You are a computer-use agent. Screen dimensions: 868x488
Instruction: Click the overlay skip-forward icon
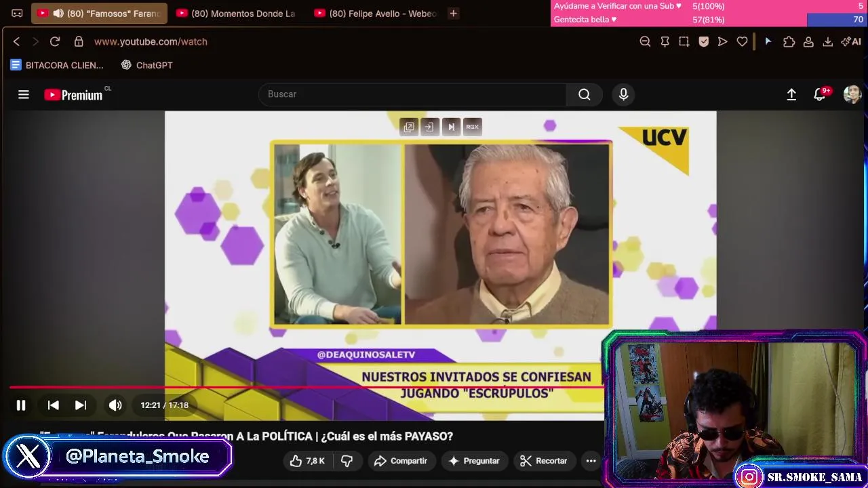451,127
